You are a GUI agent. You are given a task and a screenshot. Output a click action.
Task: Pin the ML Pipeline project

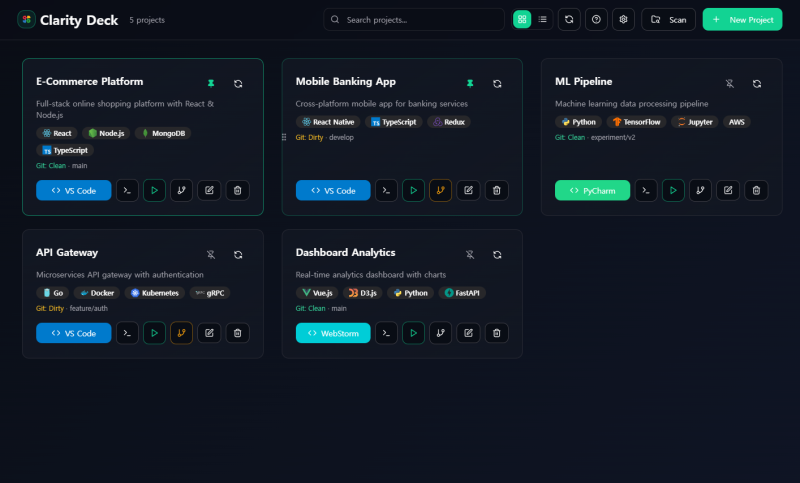pyautogui.click(x=730, y=84)
